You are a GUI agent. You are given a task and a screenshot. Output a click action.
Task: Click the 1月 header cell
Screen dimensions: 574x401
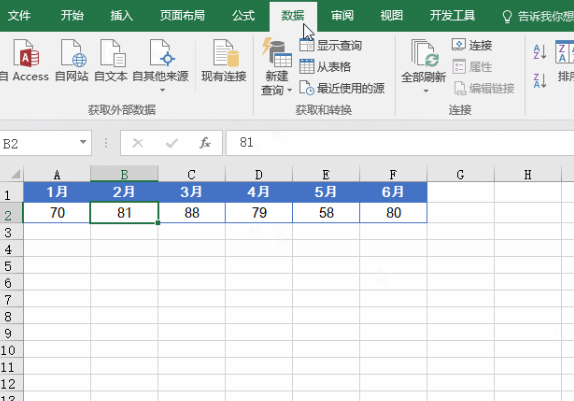coord(57,192)
